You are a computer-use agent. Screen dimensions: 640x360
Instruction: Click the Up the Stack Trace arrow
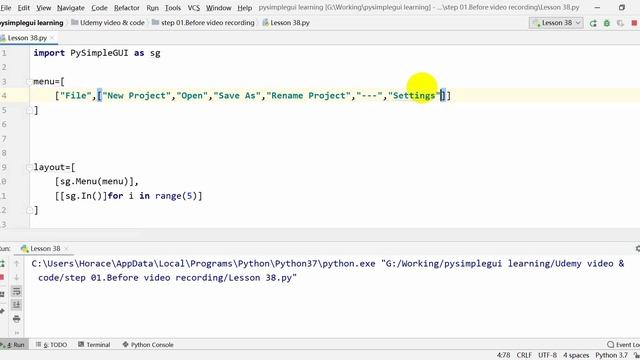point(16,264)
